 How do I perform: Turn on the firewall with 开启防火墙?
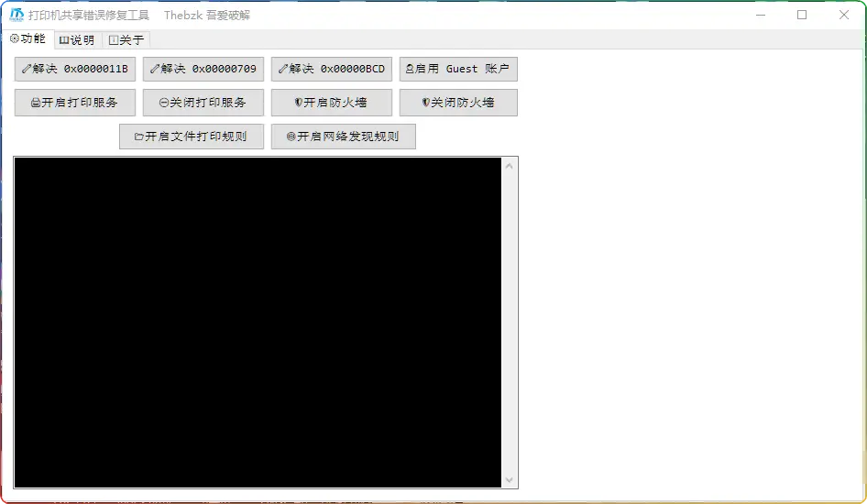[332, 103]
